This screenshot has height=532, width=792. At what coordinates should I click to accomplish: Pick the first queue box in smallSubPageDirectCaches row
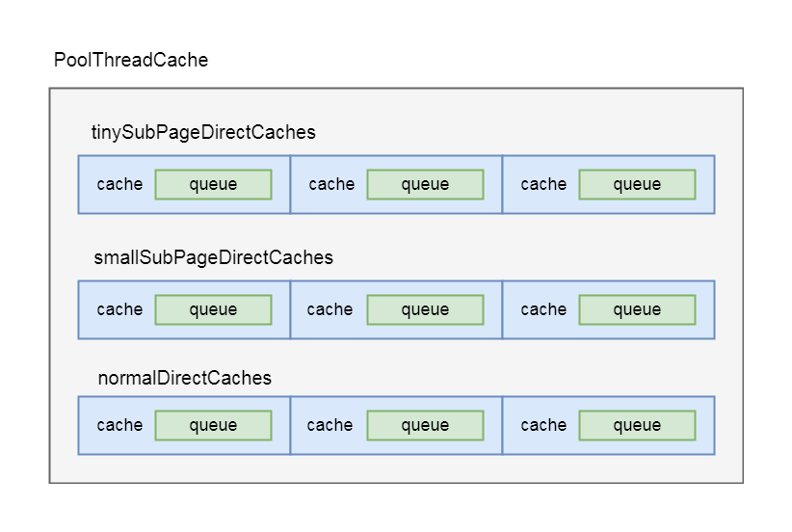pyautogui.click(x=213, y=309)
